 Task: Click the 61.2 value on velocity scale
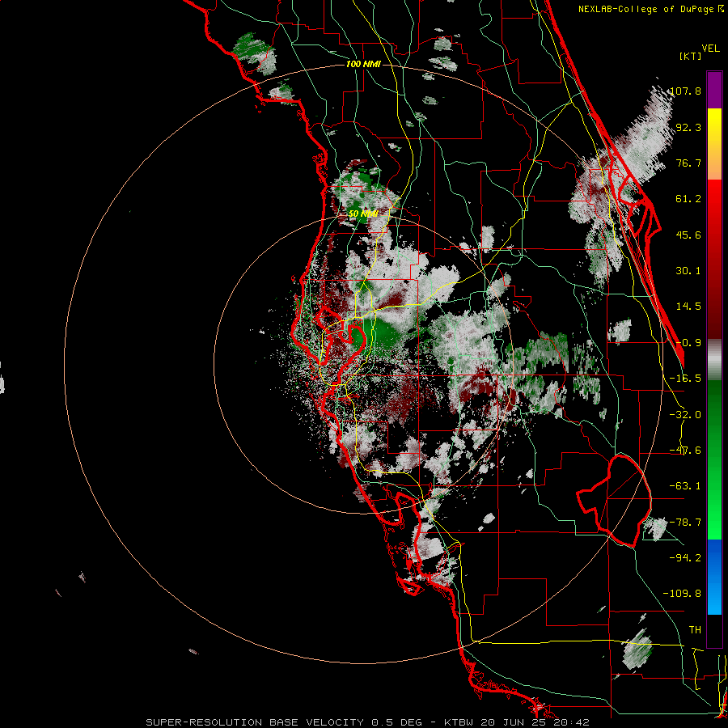coord(688,199)
